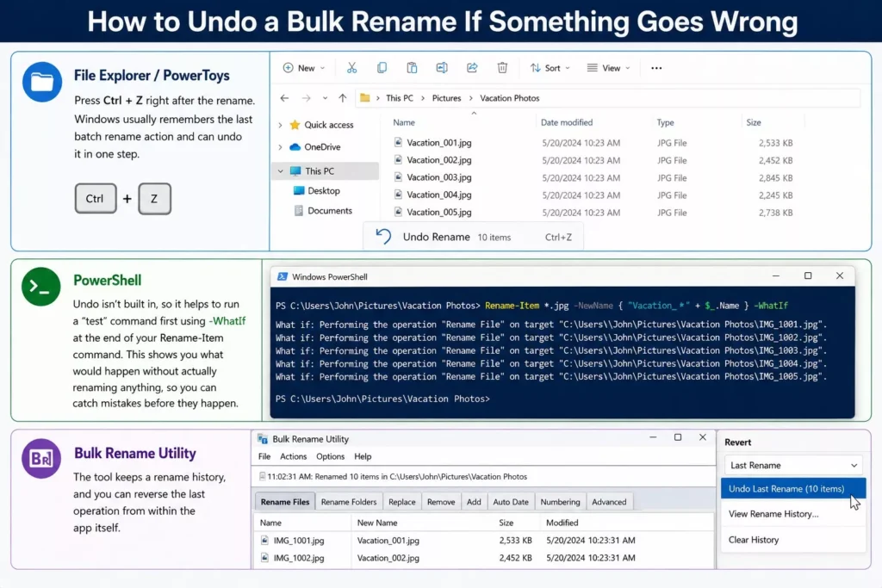Switch to the Advanced tab
Image resolution: width=882 pixels, height=588 pixels.
click(609, 501)
